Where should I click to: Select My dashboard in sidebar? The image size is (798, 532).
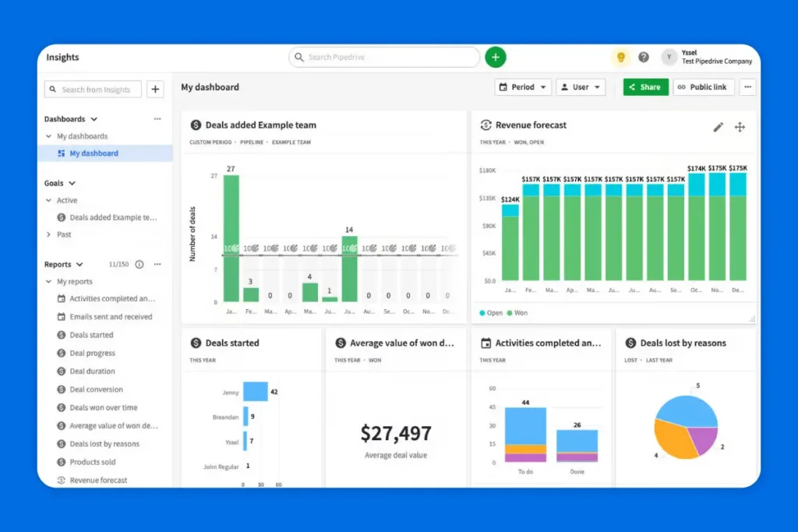105,153
